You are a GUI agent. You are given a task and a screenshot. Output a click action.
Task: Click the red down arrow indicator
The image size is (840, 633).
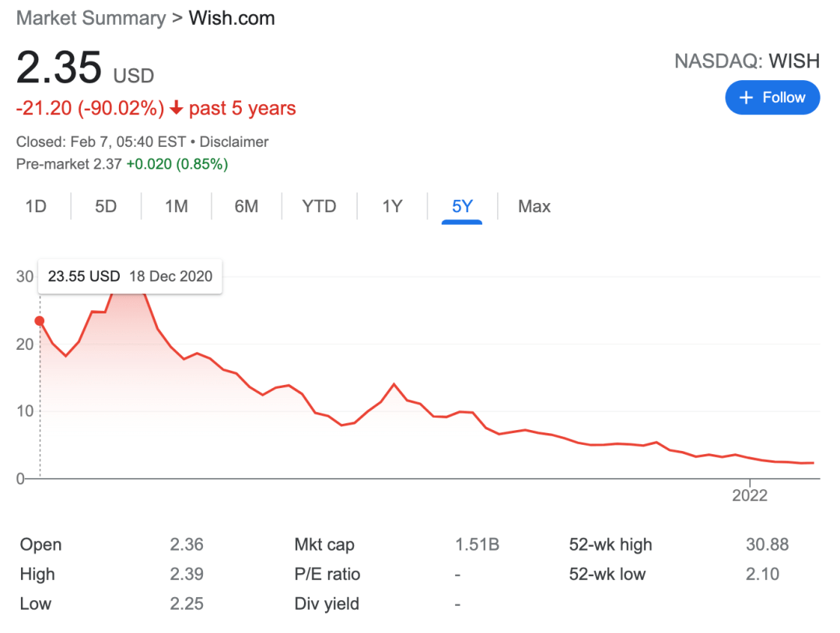[177, 108]
